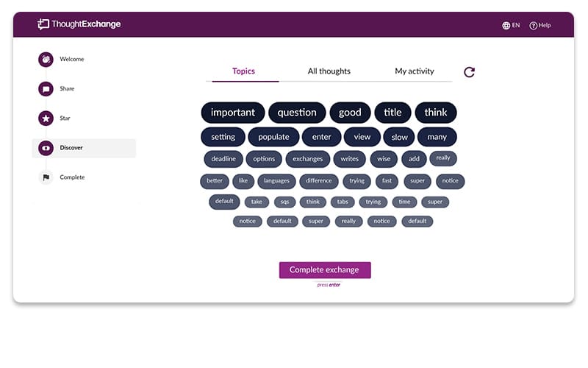The height and width of the screenshot is (368, 588).
Task: Open the My activity tab
Action: [x=415, y=71]
